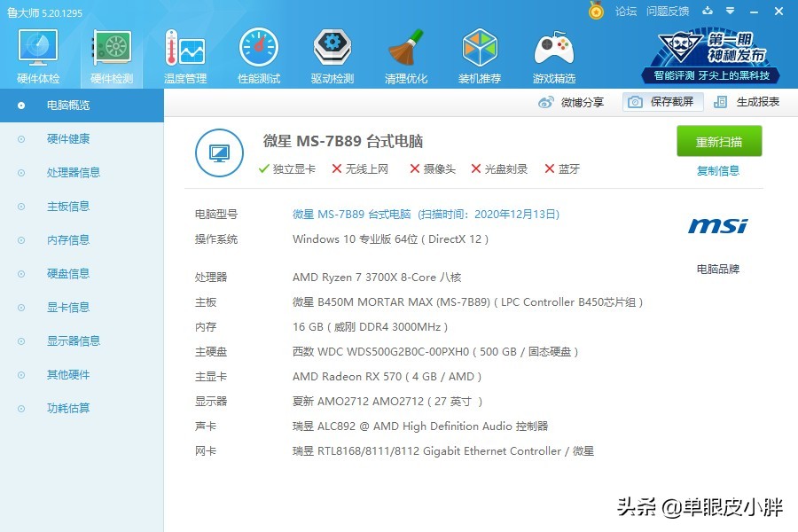Open the 清理优化 cleanup tool

tap(405, 53)
